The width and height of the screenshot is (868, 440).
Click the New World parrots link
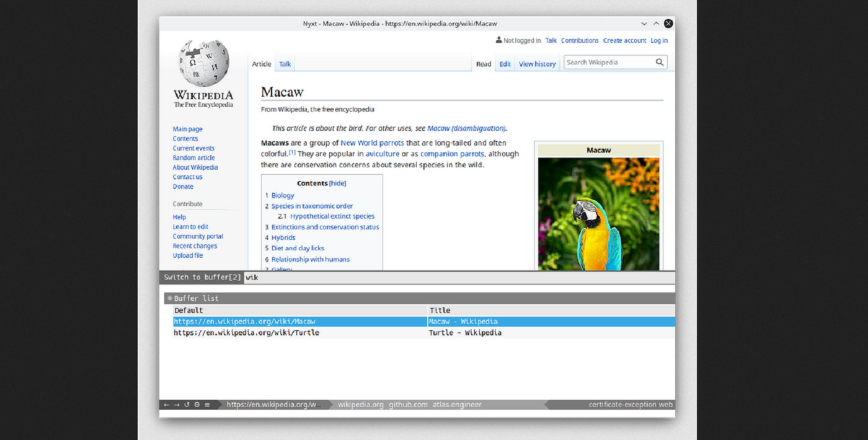372,143
